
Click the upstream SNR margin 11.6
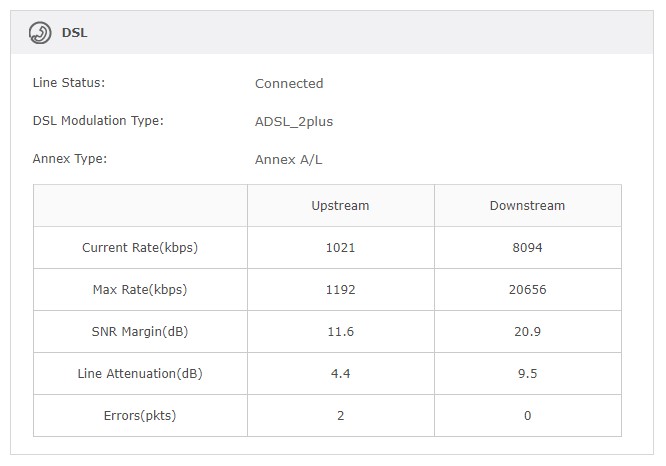340,332
